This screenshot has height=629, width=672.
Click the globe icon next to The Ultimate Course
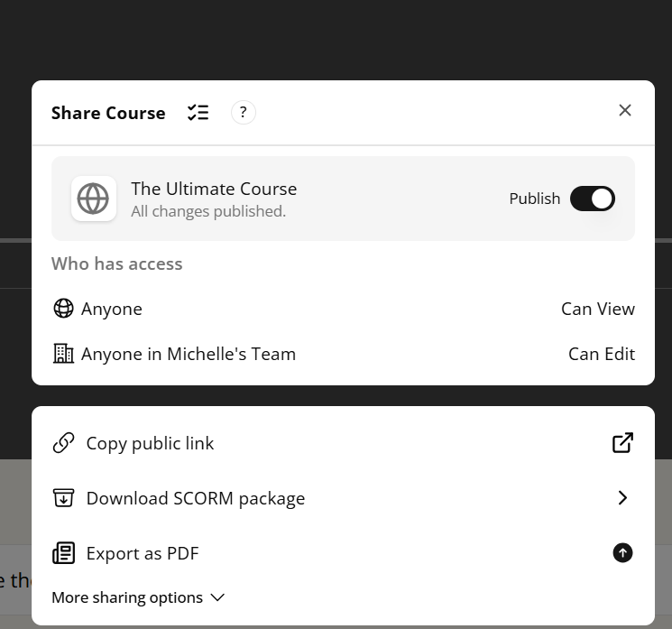click(94, 199)
